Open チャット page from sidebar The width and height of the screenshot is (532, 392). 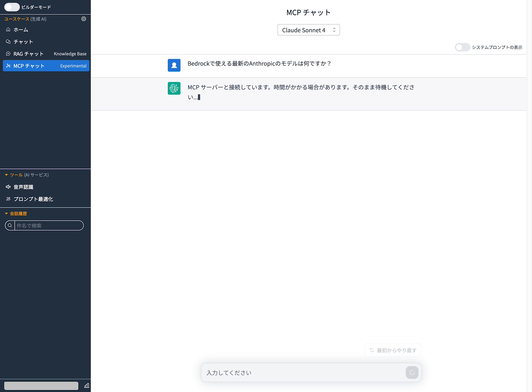pos(46,42)
